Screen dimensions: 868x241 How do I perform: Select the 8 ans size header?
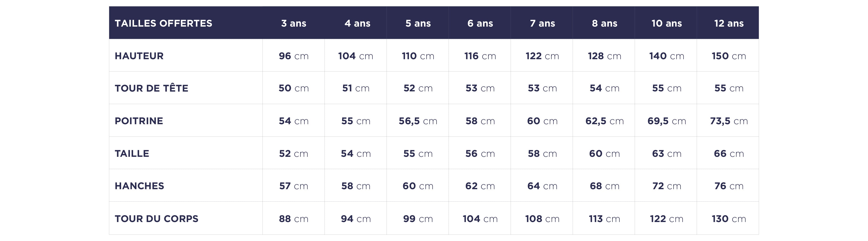tap(605, 23)
